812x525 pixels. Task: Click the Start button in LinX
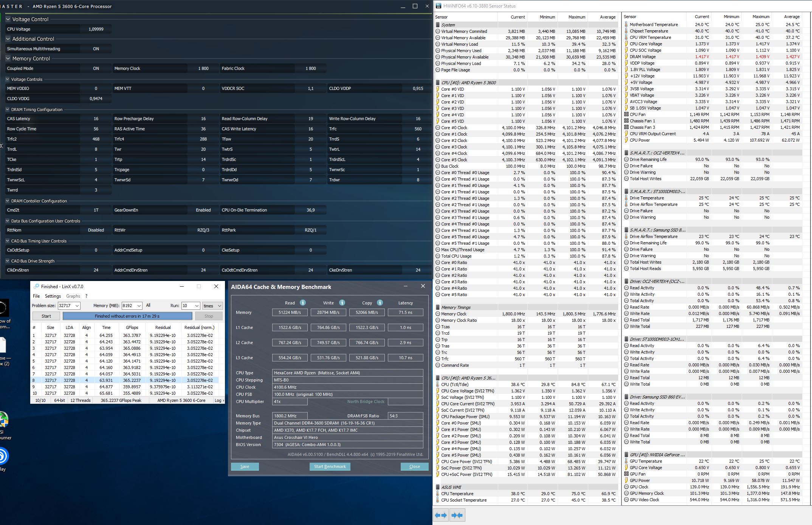pos(46,316)
